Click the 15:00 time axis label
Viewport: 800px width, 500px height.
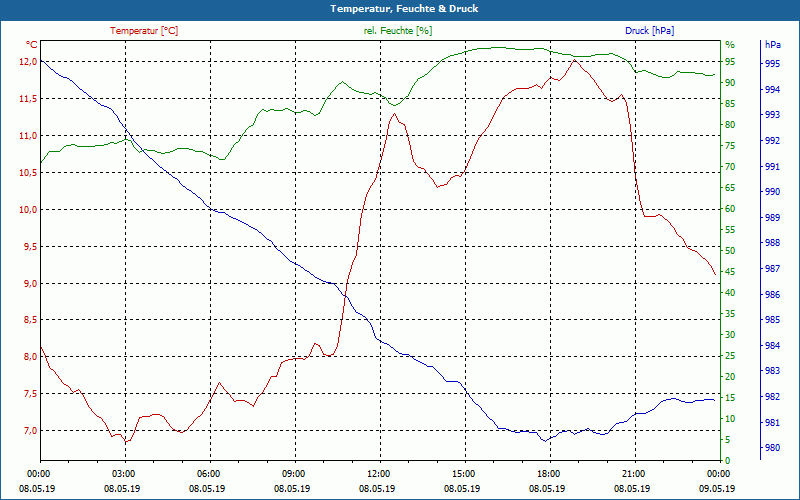point(462,473)
